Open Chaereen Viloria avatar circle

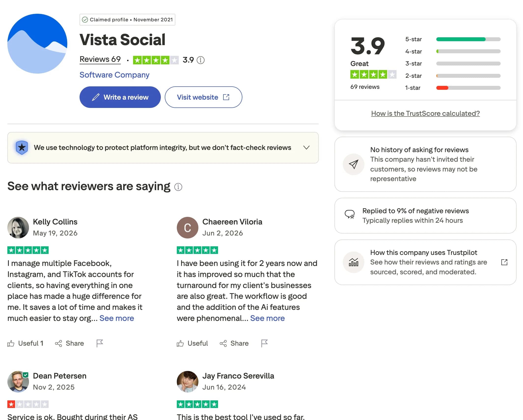coord(188,227)
